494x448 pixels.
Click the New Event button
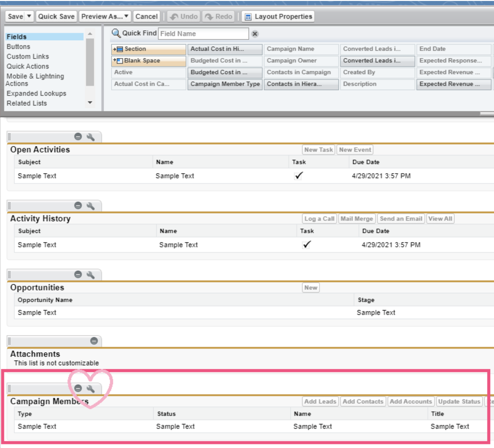pos(355,150)
